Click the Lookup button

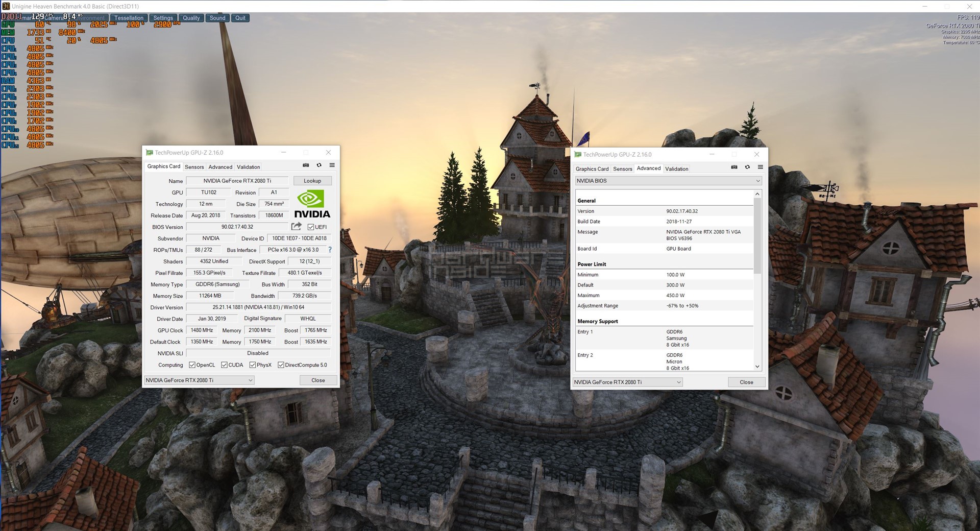pyautogui.click(x=312, y=181)
